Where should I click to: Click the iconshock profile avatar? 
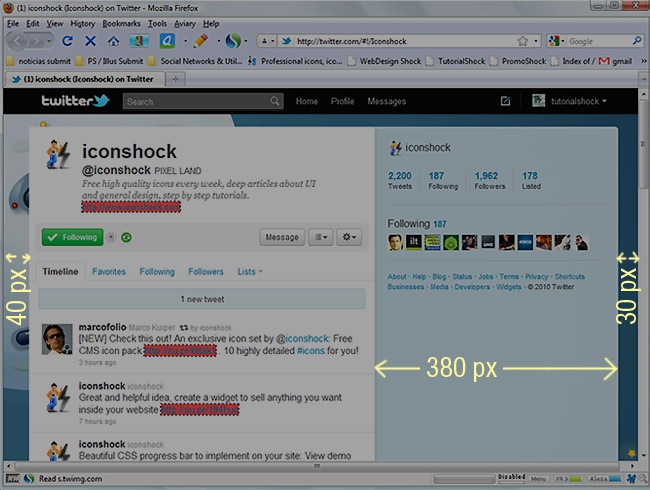(58, 155)
